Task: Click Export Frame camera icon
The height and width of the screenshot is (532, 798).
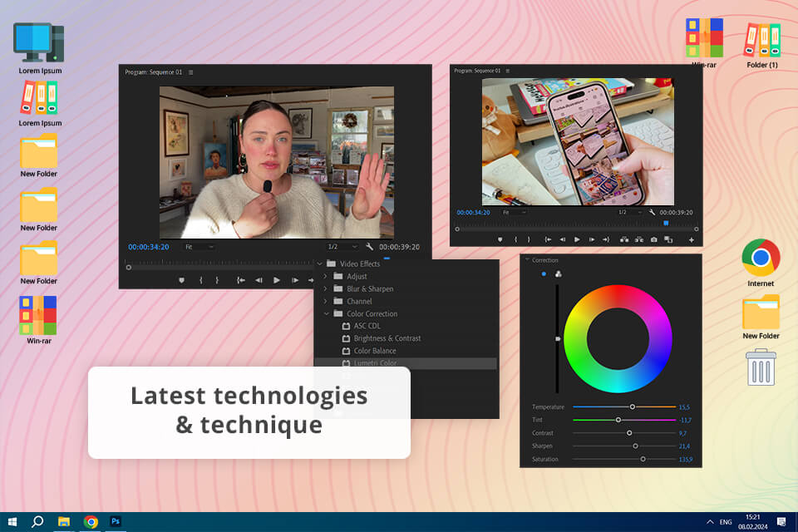Action: click(654, 239)
